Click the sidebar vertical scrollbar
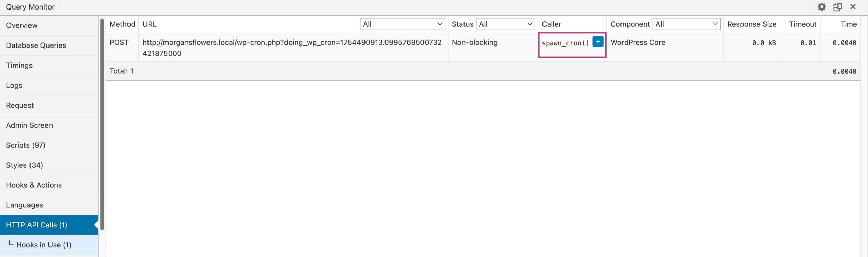This screenshot has width=868, height=257. (x=102, y=124)
